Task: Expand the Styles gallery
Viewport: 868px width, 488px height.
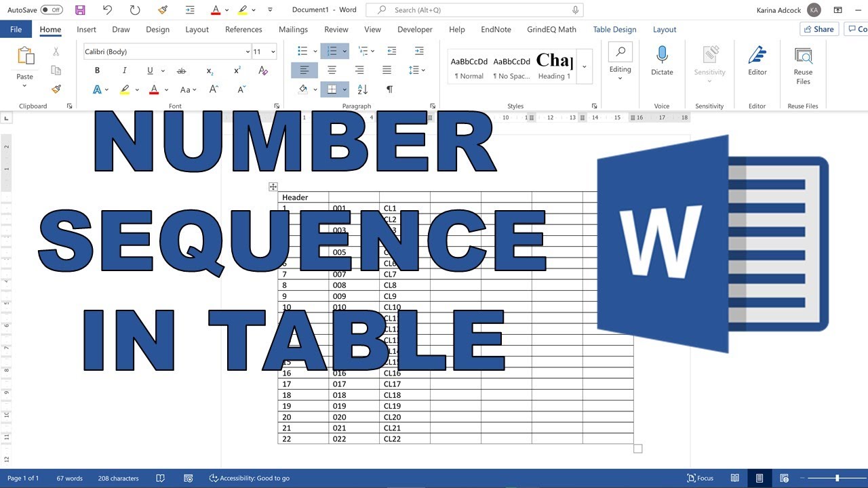Action: click(x=585, y=66)
